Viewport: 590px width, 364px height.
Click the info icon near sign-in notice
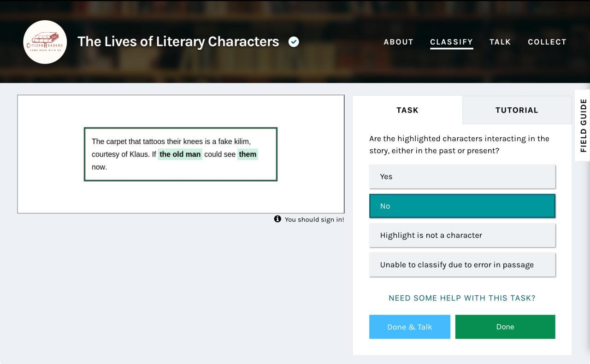[x=277, y=219]
